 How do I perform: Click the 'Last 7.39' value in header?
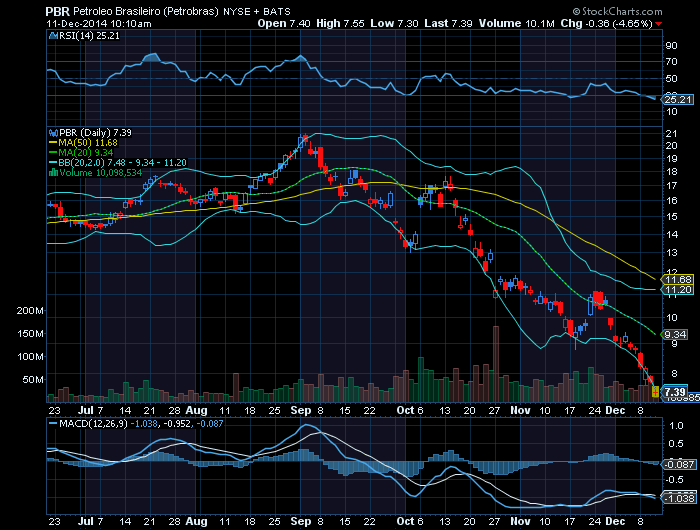[x=448, y=23]
